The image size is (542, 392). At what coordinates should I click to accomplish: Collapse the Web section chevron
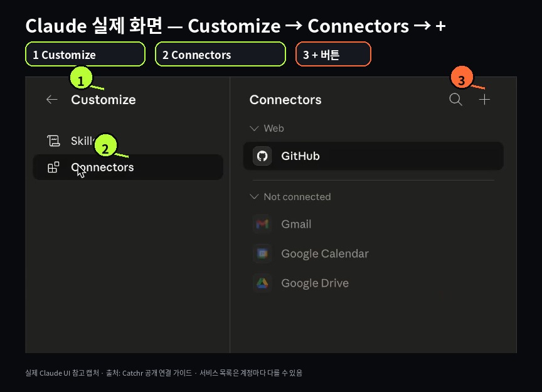pyautogui.click(x=254, y=128)
